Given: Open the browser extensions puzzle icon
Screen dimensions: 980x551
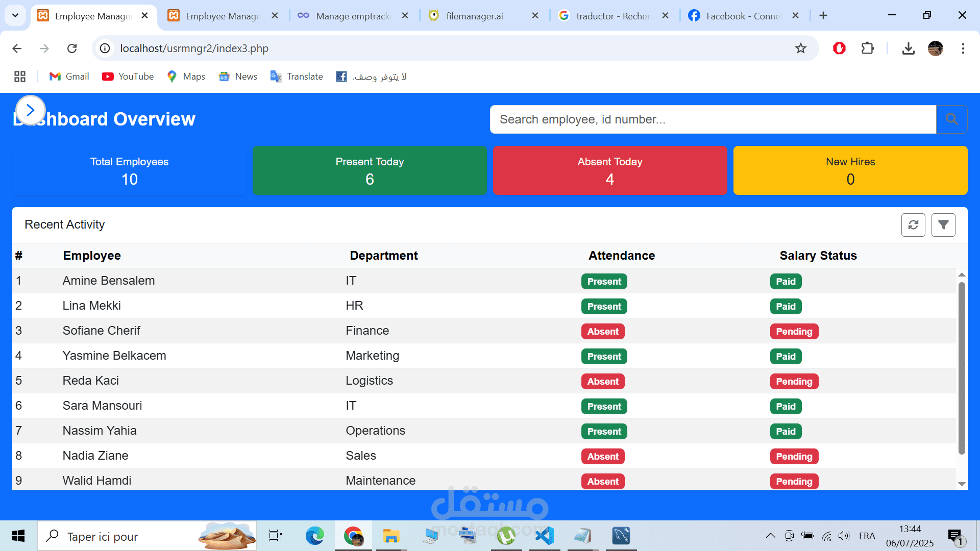Looking at the screenshot, I should (x=867, y=48).
